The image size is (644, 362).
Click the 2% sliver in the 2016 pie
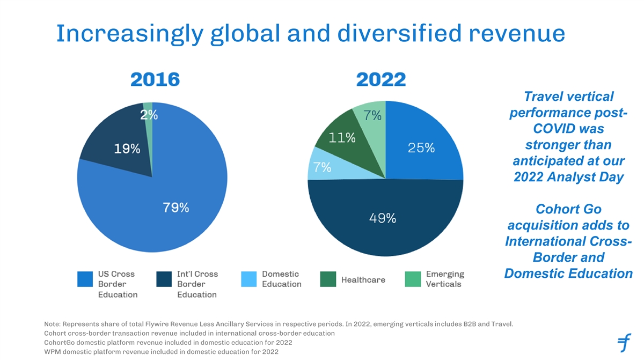click(x=148, y=107)
